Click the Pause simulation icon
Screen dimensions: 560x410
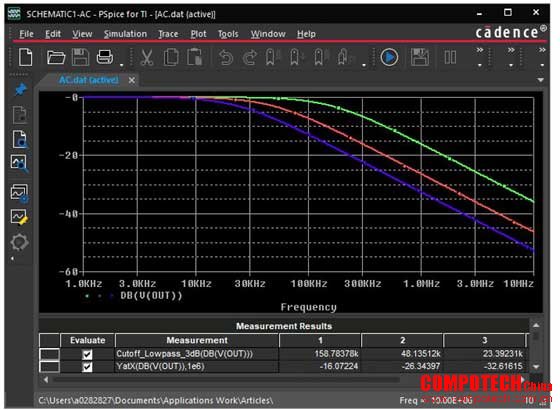coord(450,58)
